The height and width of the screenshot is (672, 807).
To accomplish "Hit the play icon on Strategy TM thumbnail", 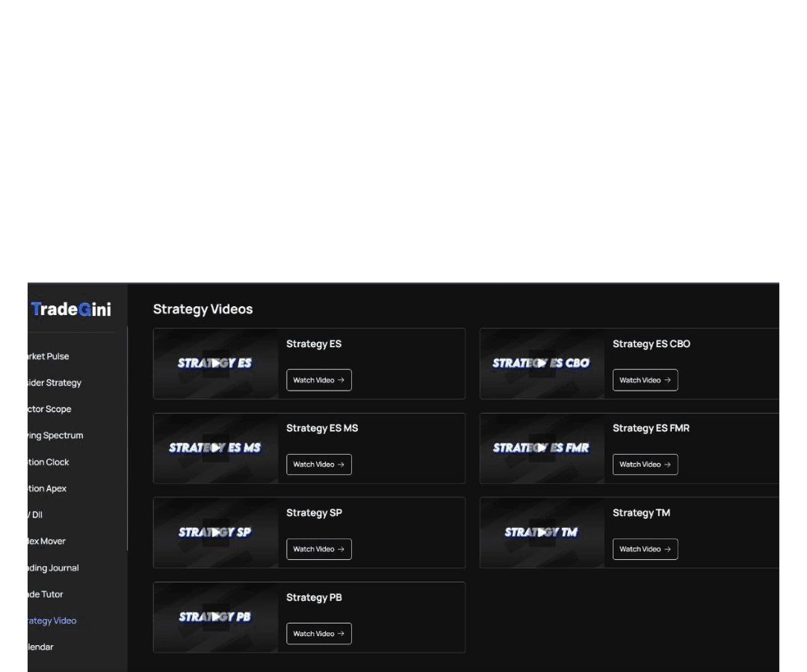I will coord(542,532).
